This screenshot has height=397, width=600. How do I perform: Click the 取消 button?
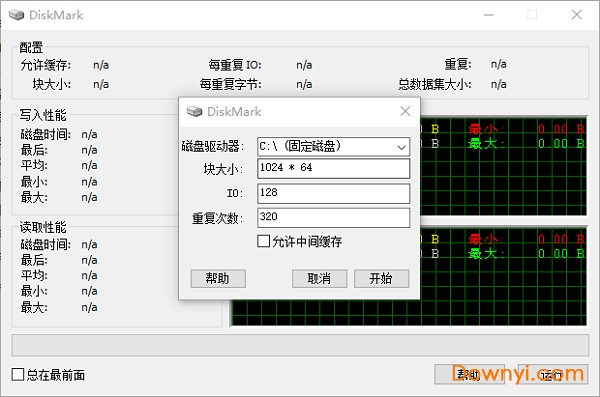click(x=320, y=278)
